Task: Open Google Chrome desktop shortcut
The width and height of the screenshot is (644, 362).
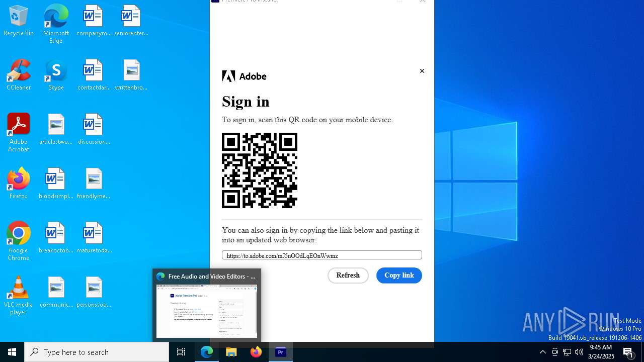Action: pyautogui.click(x=18, y=241)
